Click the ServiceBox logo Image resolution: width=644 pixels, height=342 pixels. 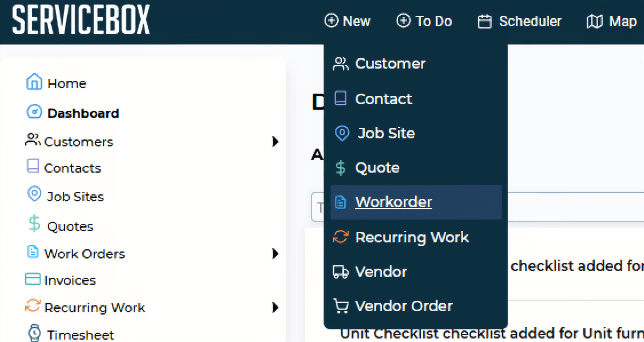click(x=81, y=20)
